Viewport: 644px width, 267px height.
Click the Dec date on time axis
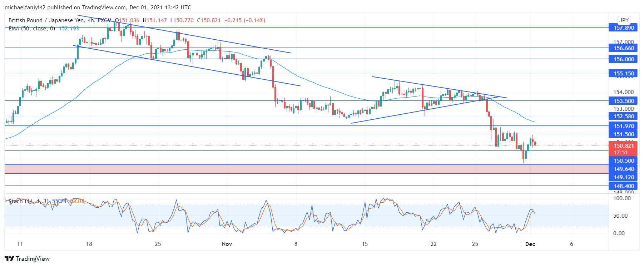(x=530, y=244)
